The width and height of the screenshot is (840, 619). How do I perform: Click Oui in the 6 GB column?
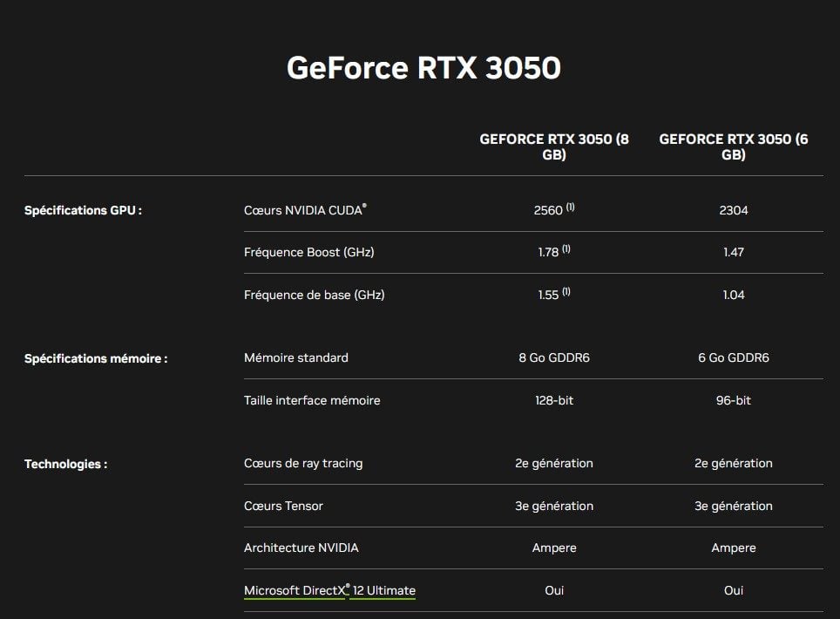coord(734,590)
